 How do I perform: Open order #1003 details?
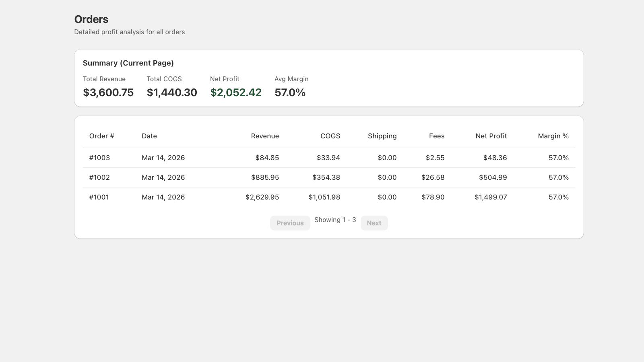(99, 158)
